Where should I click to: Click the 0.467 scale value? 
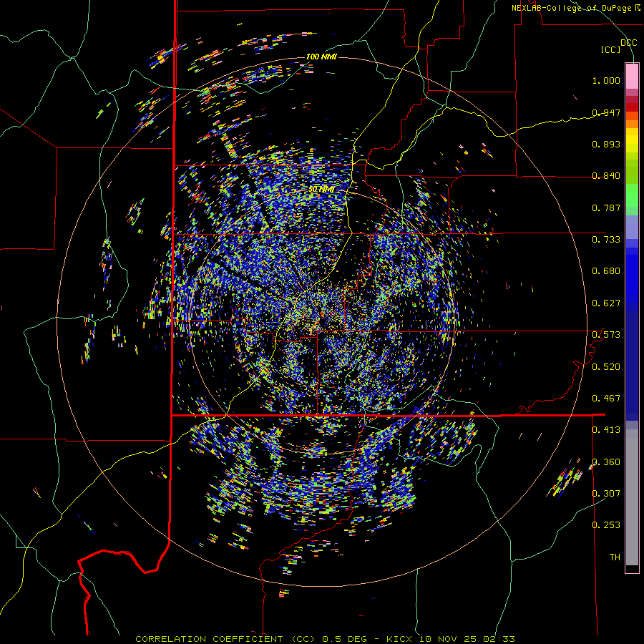coord(606,399)
